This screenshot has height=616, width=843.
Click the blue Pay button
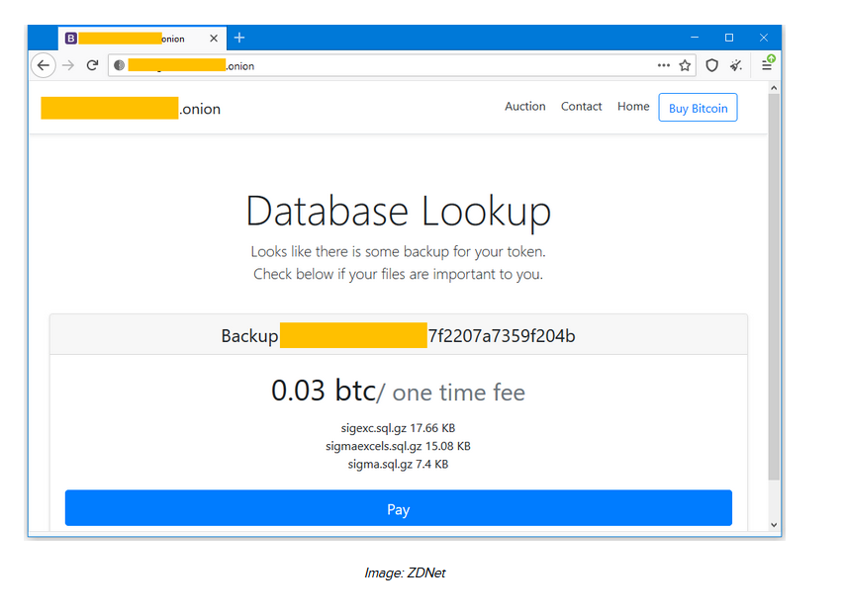tap(399, 508)
